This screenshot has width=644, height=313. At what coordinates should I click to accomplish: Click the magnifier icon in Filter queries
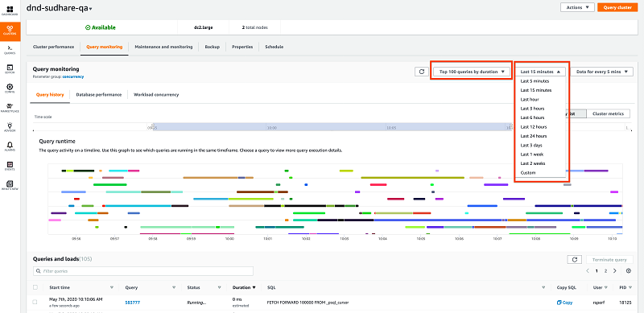[x=39, y=271]
